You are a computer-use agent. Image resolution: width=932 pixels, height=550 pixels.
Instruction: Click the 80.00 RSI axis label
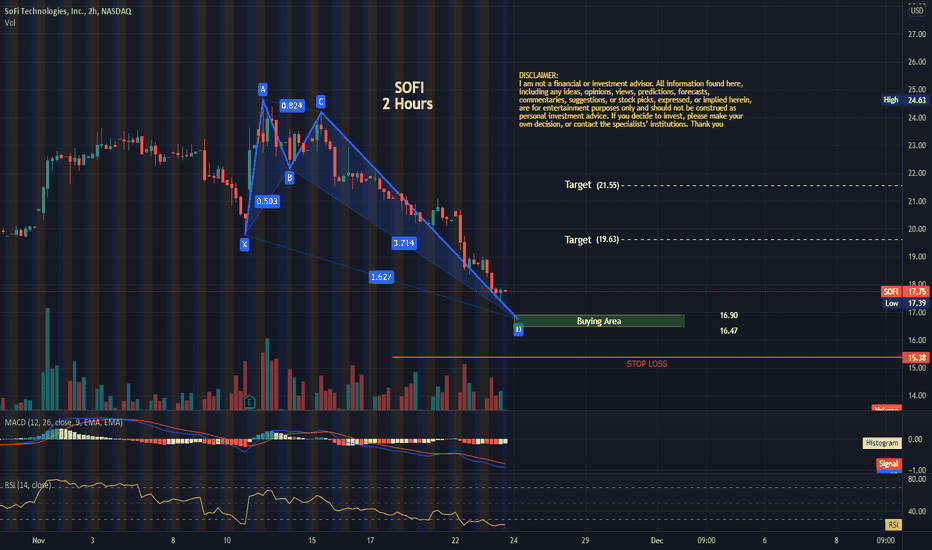[917, 479]
